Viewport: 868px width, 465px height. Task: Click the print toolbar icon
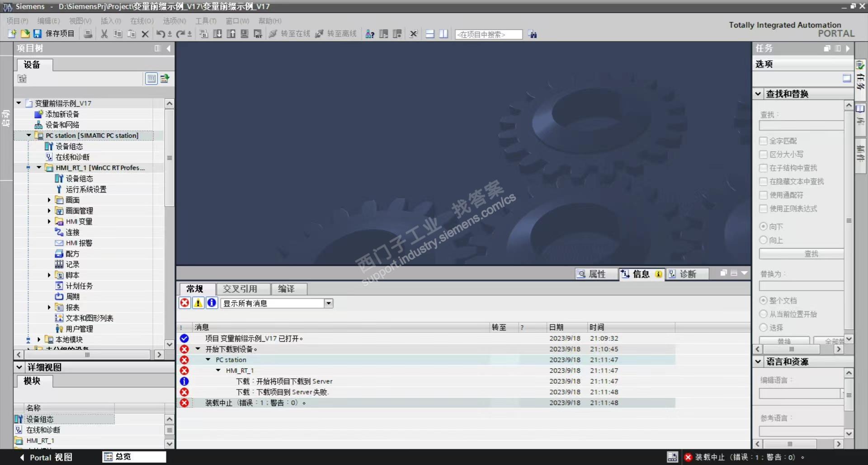pos(88,34)
